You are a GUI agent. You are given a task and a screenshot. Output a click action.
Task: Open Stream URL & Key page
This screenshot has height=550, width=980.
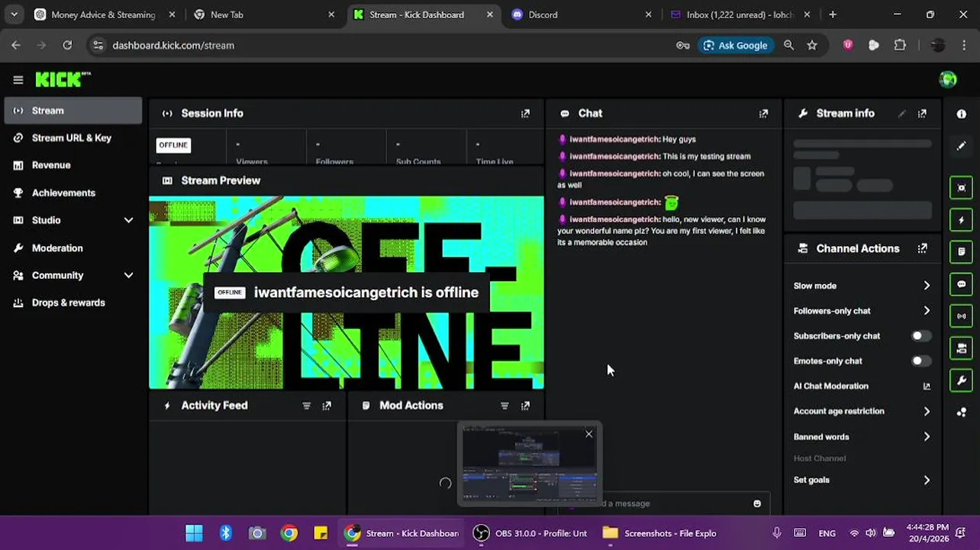pos(73,137)
